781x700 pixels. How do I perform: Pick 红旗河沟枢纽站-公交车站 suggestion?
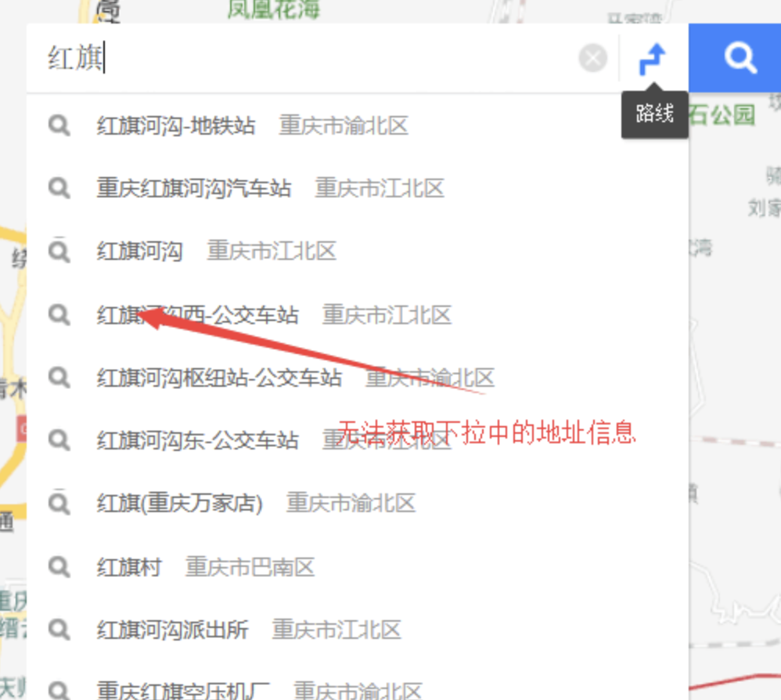coord(219,378)
